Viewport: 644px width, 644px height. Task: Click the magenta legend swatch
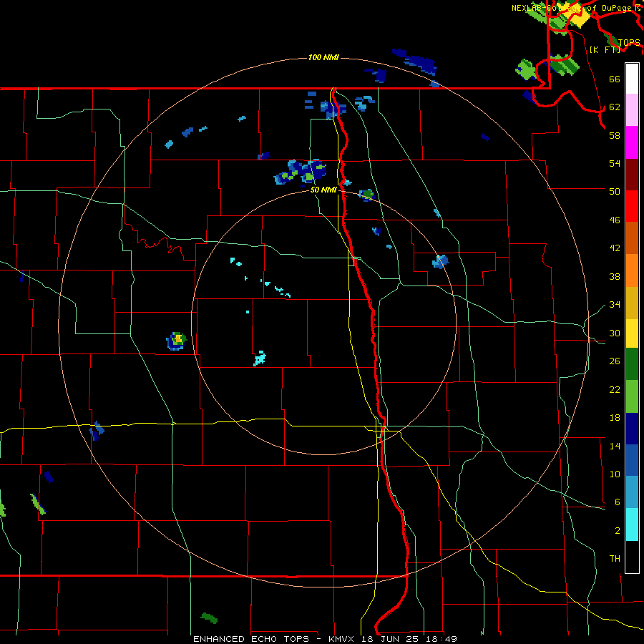(x=632, y=142)
